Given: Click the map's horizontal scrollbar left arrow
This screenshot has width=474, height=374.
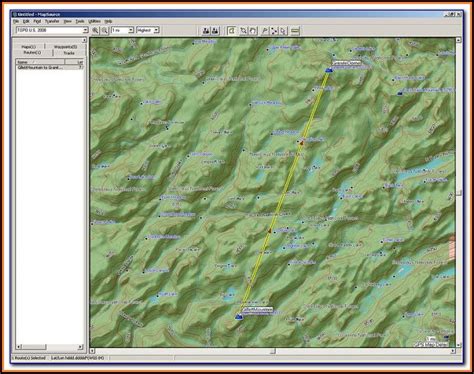Looking at the screenshot, I should pyautogui.click(x=93, y=351).
